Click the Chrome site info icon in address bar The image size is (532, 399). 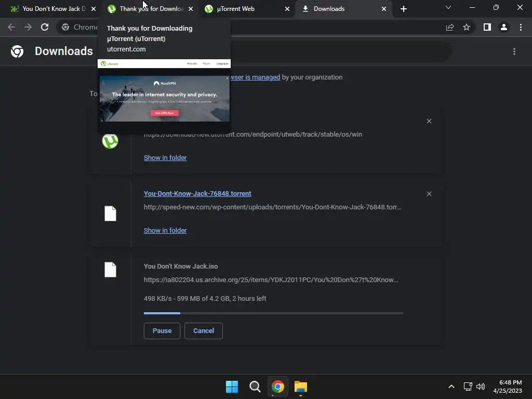click(65, 27)
